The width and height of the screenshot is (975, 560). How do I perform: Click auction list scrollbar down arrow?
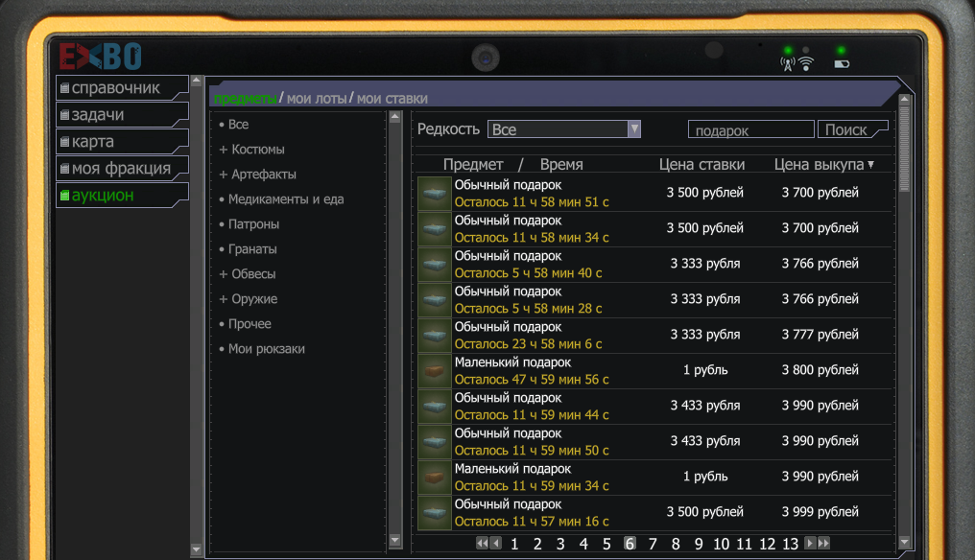click(905, 542)
